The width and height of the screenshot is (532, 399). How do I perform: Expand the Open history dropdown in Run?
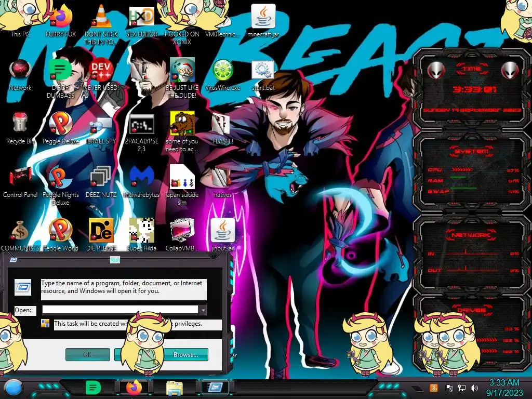[203, 310]
